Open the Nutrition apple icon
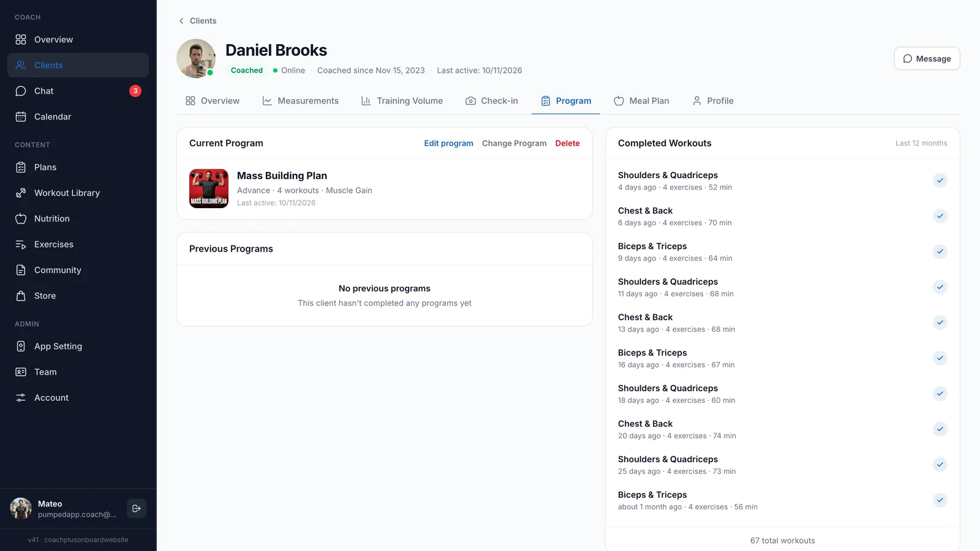980x551 pixels. click(21, 219)
